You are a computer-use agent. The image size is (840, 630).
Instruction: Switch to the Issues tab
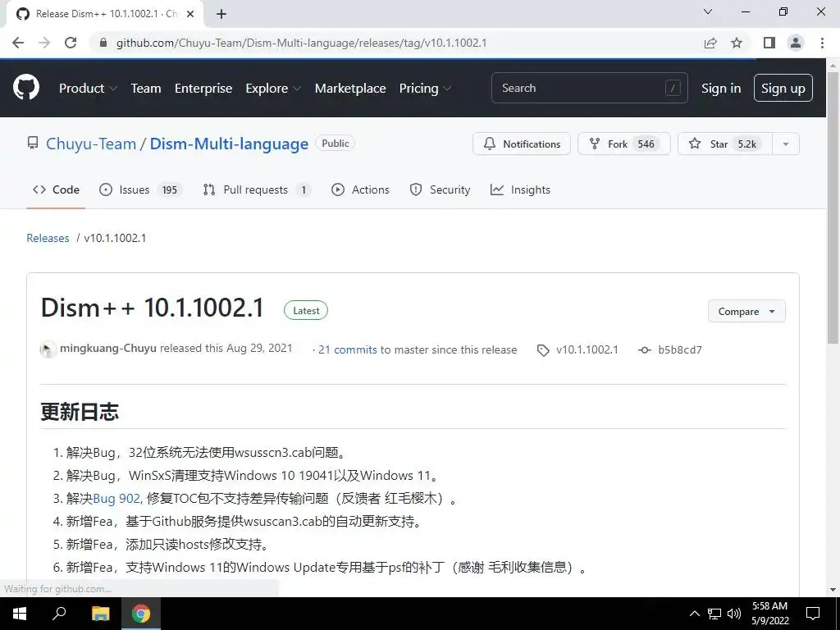[141, 189]
